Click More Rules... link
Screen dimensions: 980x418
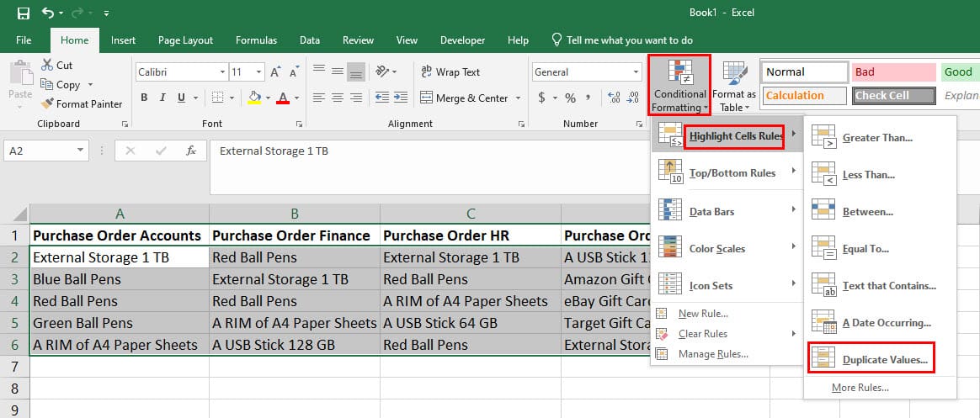coord(860,388)
